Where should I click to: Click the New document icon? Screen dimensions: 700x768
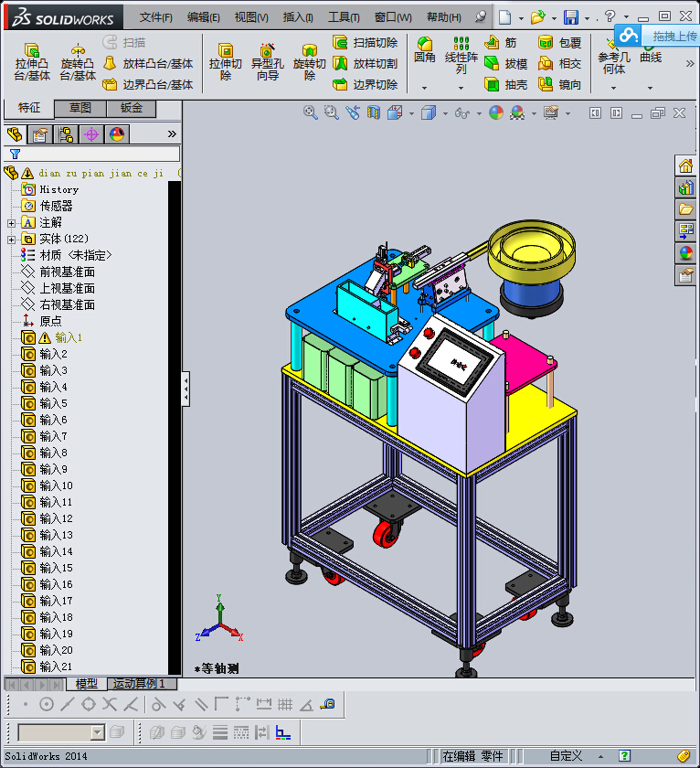point(504,17)
